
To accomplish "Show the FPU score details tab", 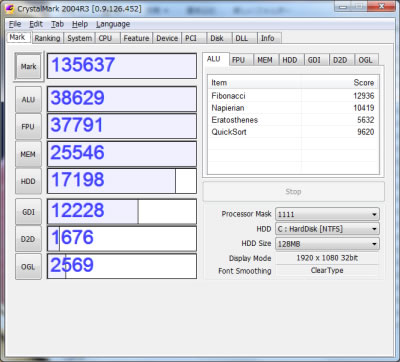I will [x=238, y=60].
